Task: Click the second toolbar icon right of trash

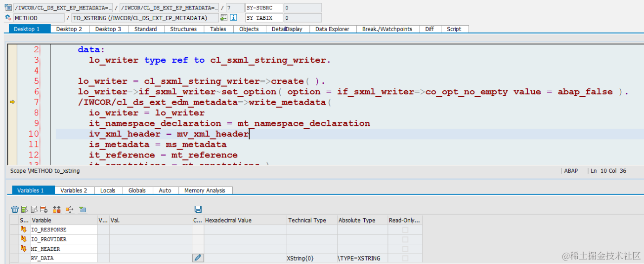Action: point(24,209)
